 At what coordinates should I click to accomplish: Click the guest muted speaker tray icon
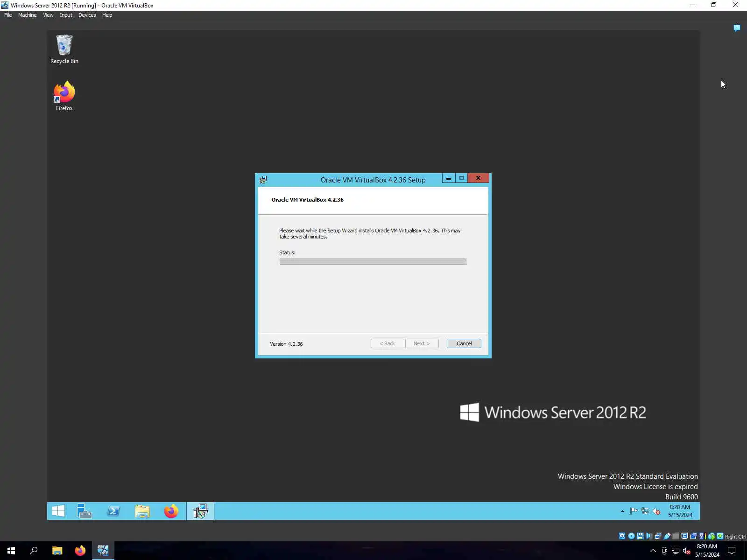coord(656,511)
